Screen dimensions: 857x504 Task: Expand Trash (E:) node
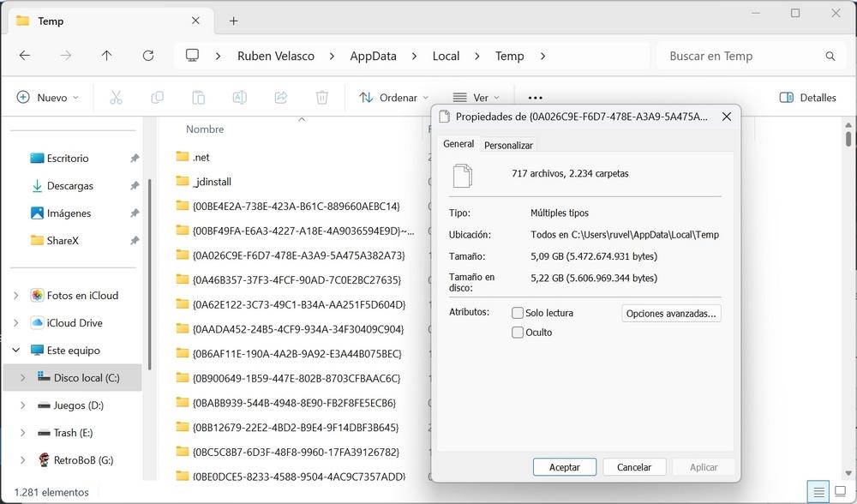tap(22, 432)
